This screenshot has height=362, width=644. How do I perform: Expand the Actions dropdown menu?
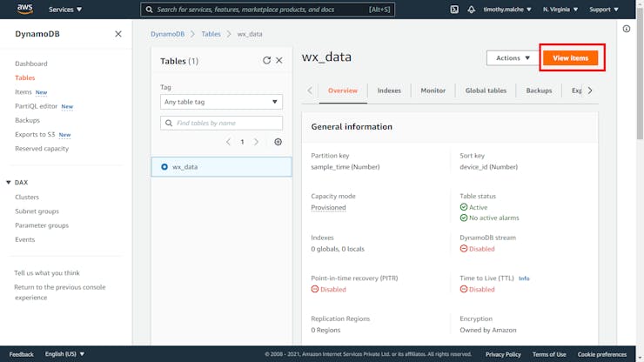pos(513,58)
